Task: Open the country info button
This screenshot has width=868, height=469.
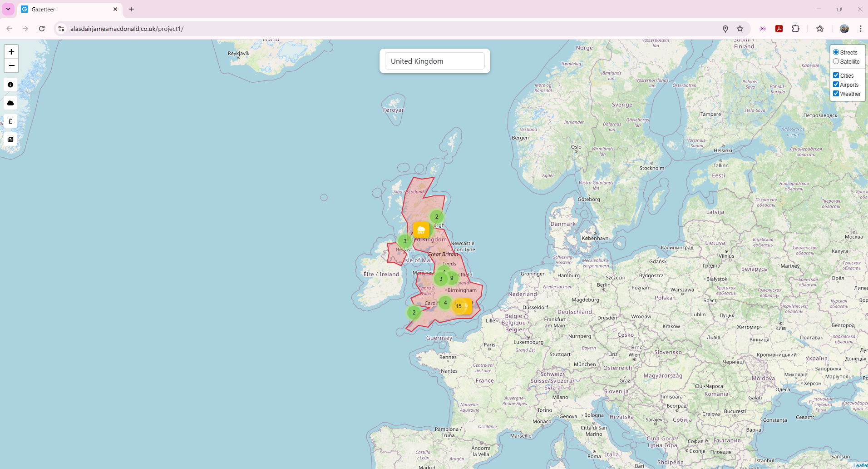Action: (10, 85)
